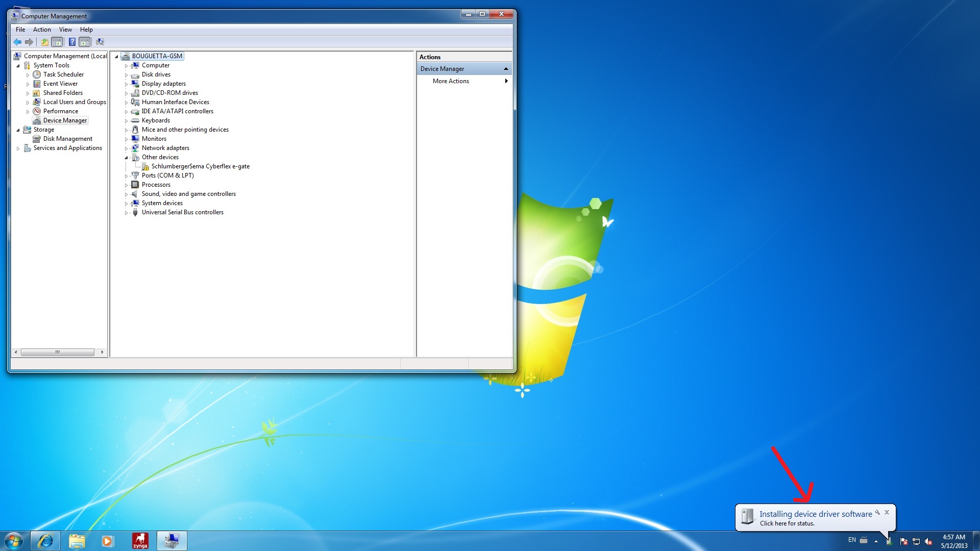Select Performance in console tree
The height and width of the screenshot is (551, 980).
pos(60,111)
